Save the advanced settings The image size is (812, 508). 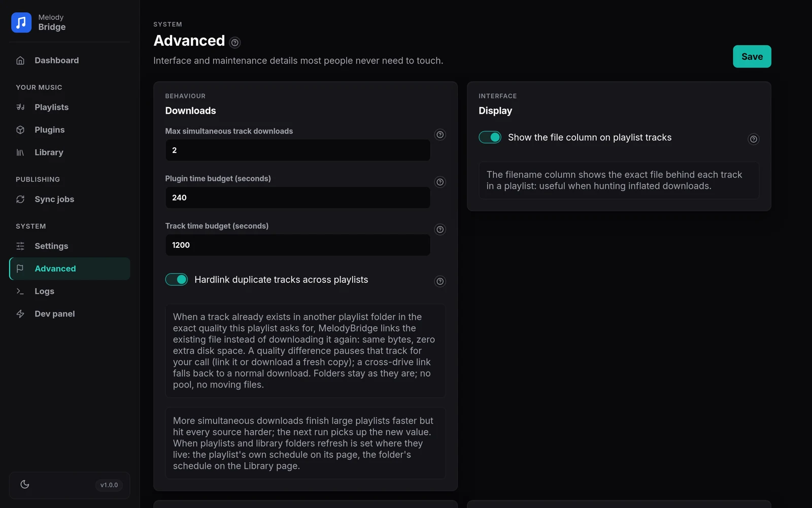752,56
